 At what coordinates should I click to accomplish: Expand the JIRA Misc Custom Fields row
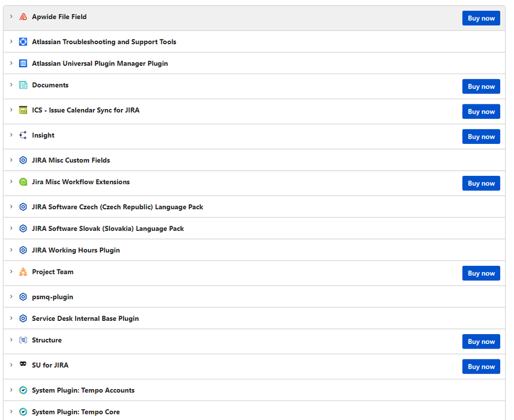pyautogui.click(x=11, y=160)
